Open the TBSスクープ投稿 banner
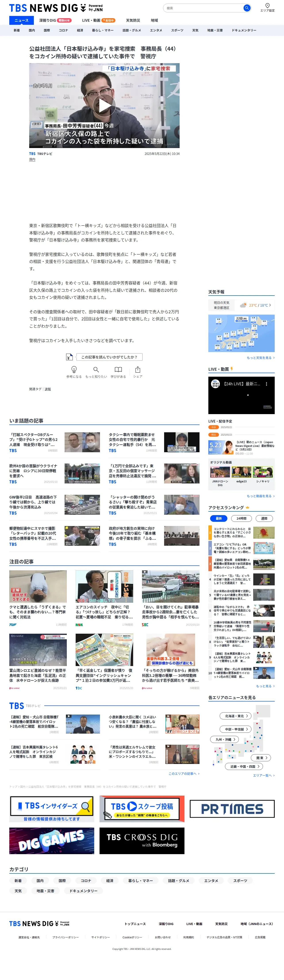284x980 pixels. tap(142, 809)
